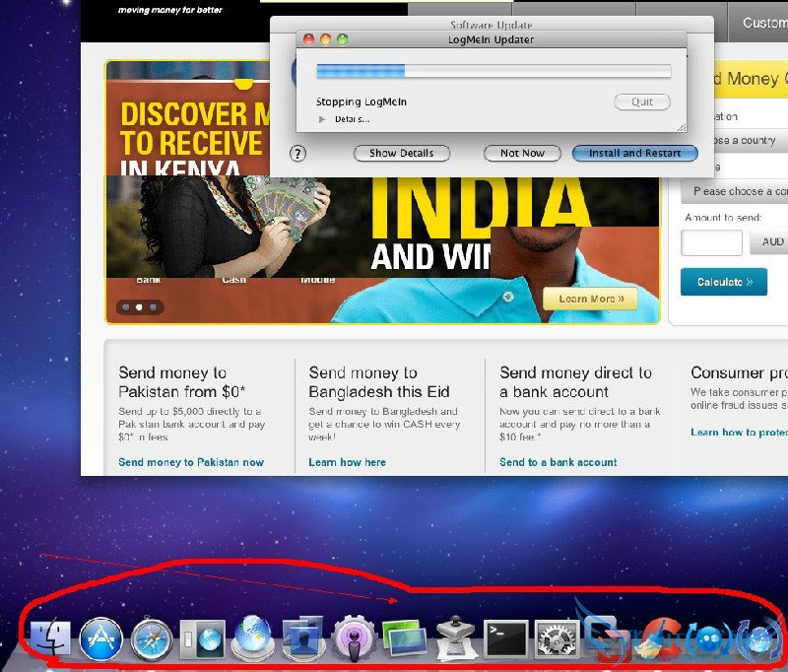
Task: Open Finder from the dock
Action: click(50, 639)
